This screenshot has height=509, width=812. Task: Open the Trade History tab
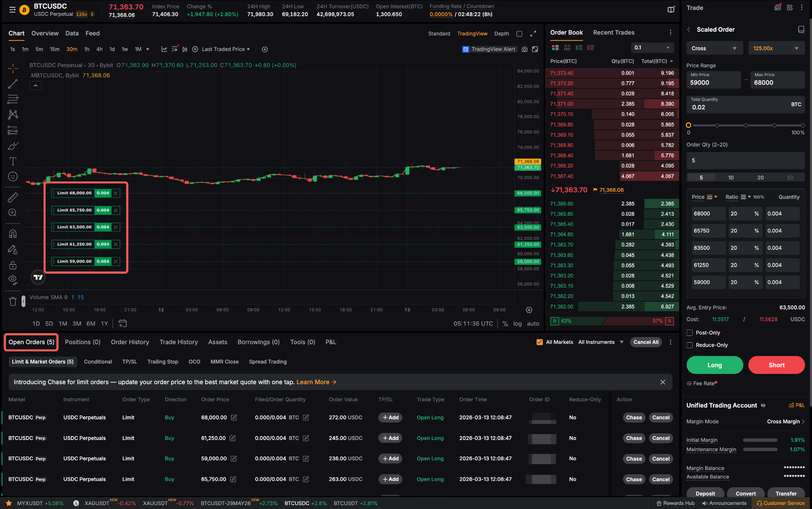pos(178,342)
